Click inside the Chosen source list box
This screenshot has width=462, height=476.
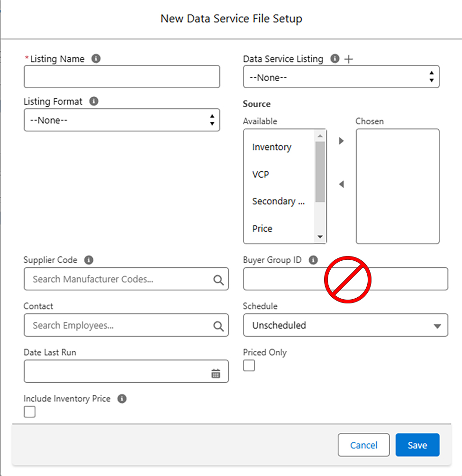point(398,186)
